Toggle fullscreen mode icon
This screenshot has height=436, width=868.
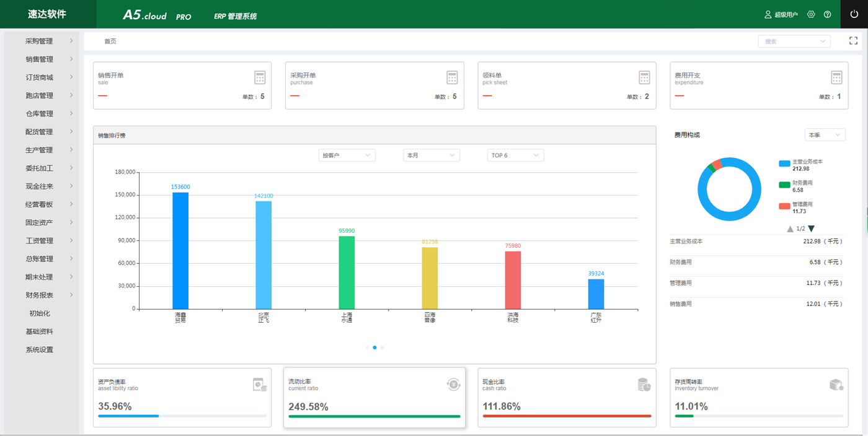coord(853,41)
